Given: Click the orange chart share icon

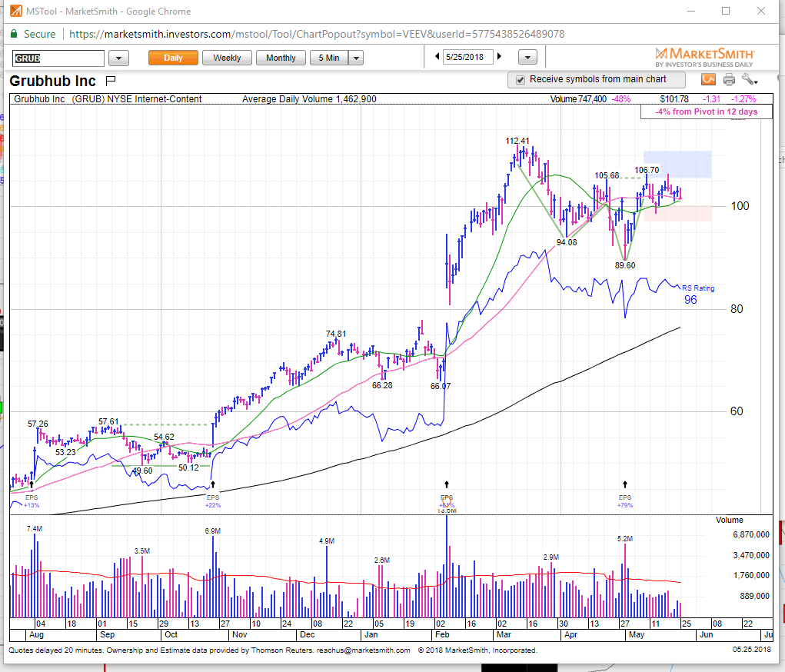Looking at the screenshot, I should 708,79.
